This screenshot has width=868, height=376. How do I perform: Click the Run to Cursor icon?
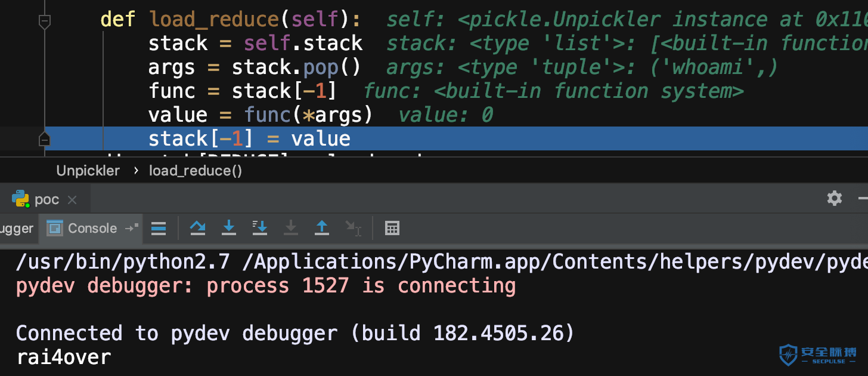[353, 227]
